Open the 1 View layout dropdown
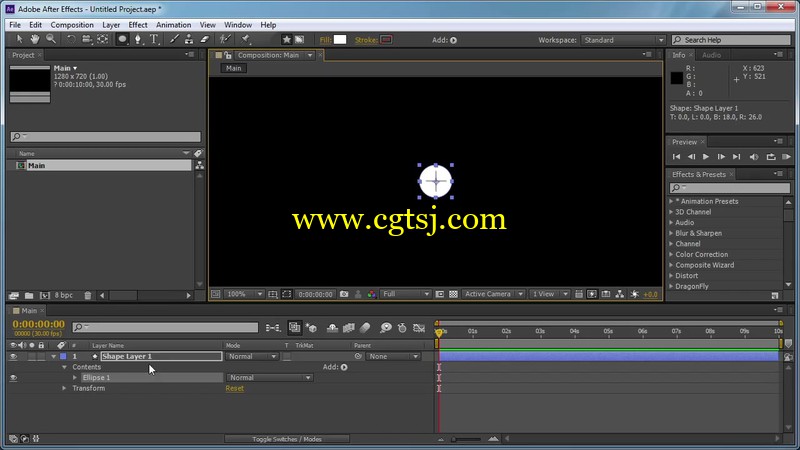Viewport: 800px width, 450px height. [x=549, y=294]
